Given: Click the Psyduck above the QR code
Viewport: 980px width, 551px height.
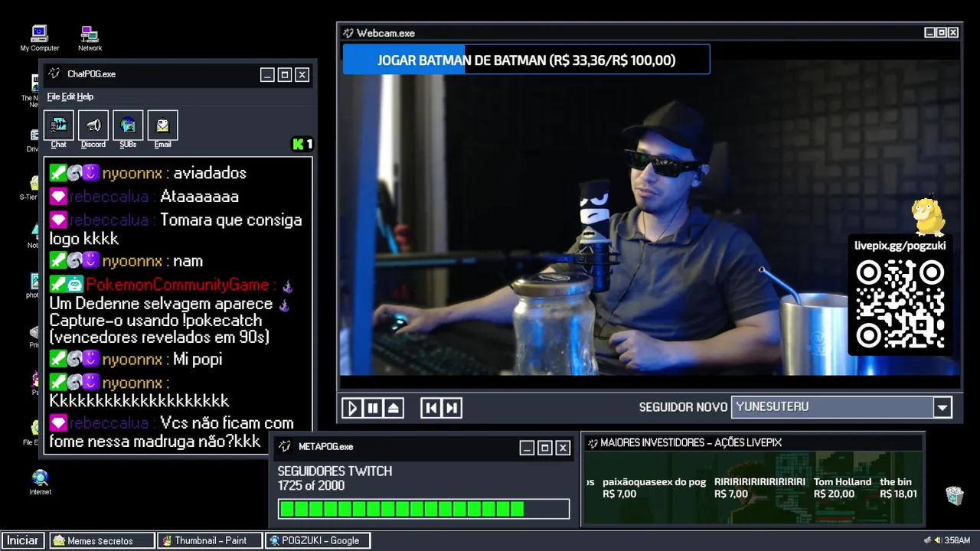Looking at the screenshot, I should (928, 217).
